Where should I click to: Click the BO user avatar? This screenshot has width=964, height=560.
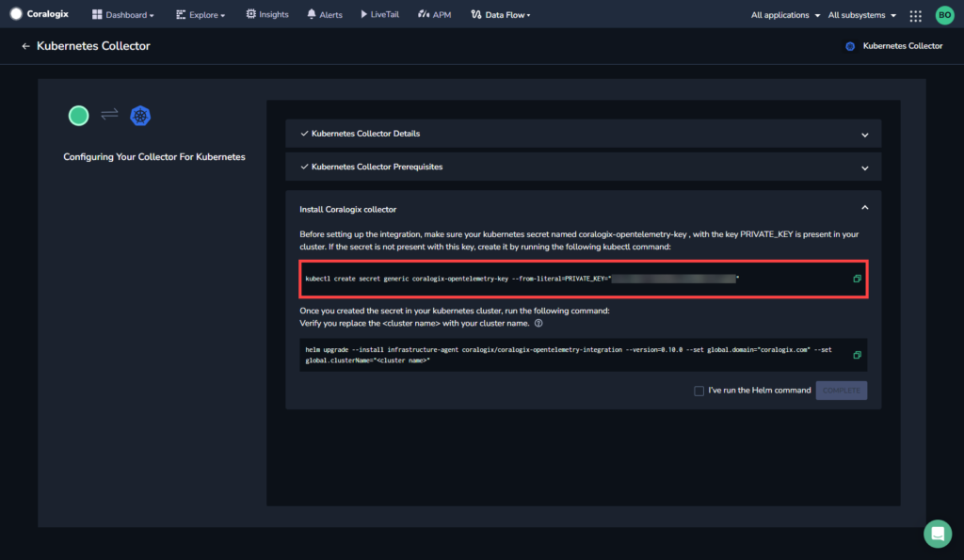(944, 15)
